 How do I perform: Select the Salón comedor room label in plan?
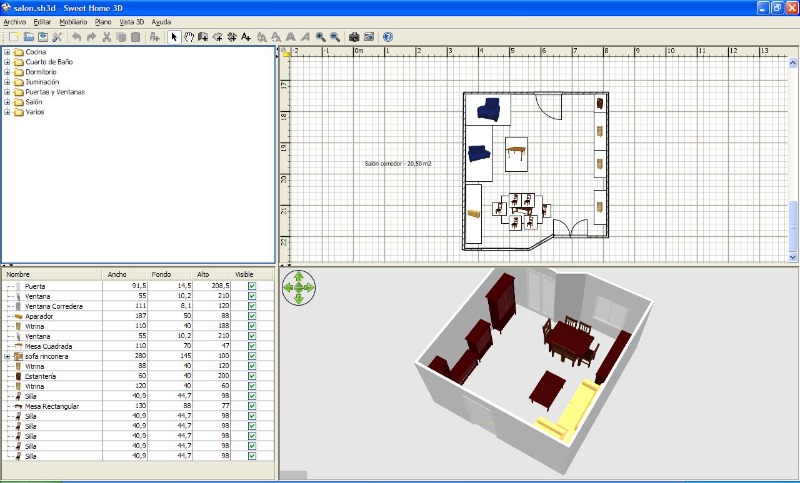point(398,164)
